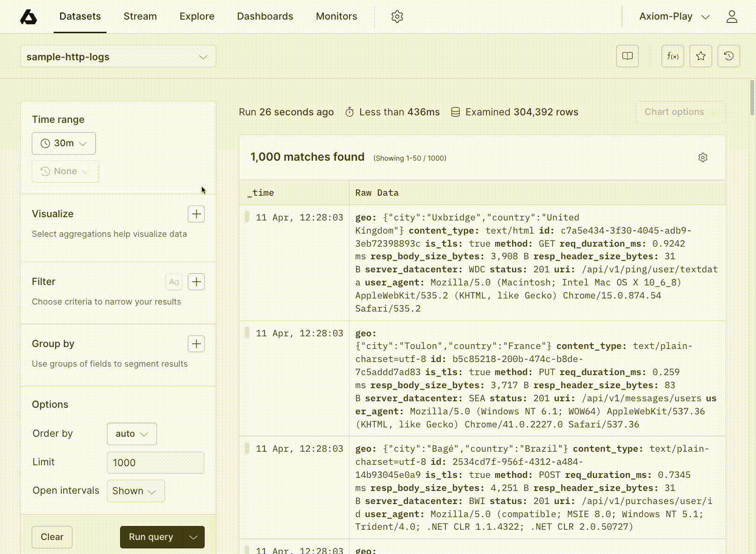Screen dimensions: 756x554
Task: Switch to the Explore tab
Action: 197,16
